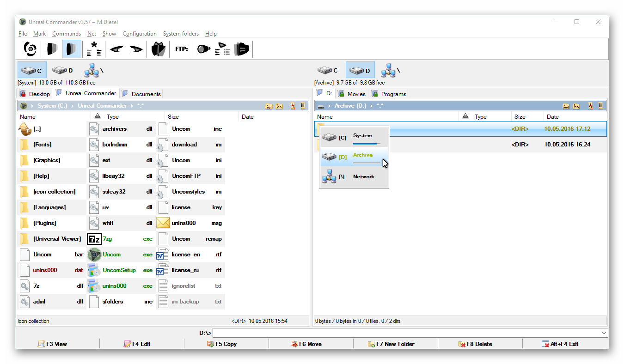Image resolution: width=624 pixels, height=364 pixels.
Task: Select the Unreal Commander tab
Action: coord(86,93)
